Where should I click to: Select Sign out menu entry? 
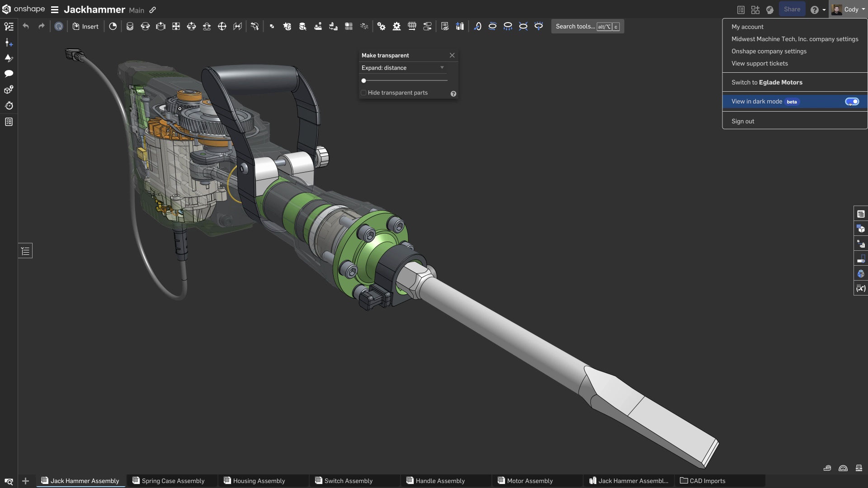[743, 121]
